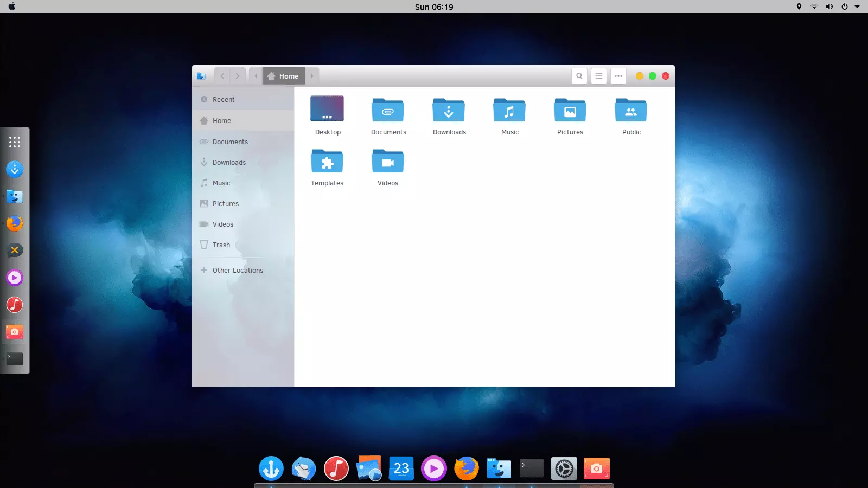
Task: Open the system menu dropdown arrow
Action: coord(857,7)
